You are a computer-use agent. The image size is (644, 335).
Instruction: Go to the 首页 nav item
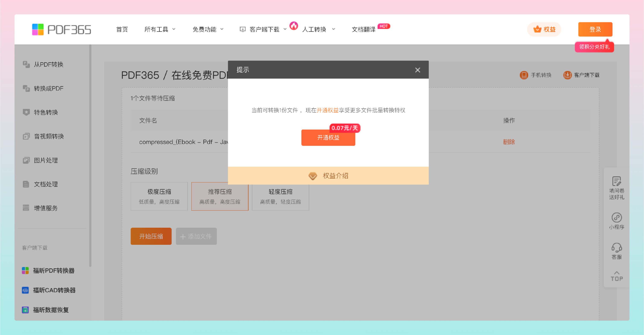tap(122, 30)
